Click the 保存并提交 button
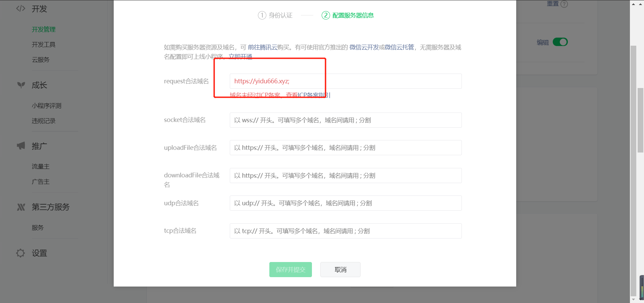 point(290,270)
